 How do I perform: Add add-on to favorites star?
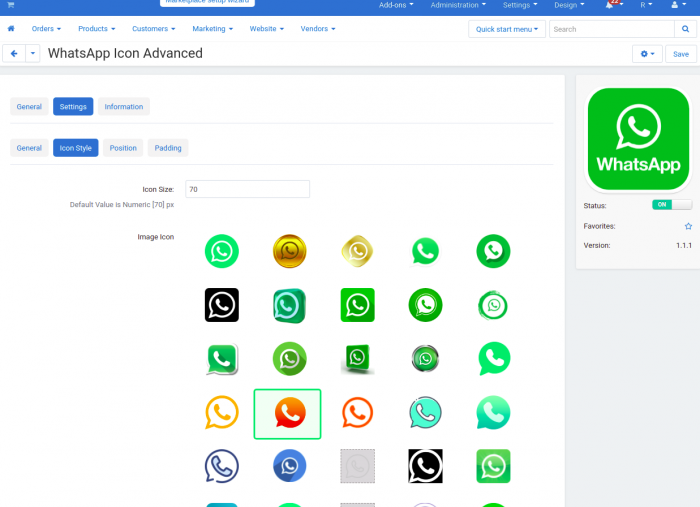tap(688, 226)
